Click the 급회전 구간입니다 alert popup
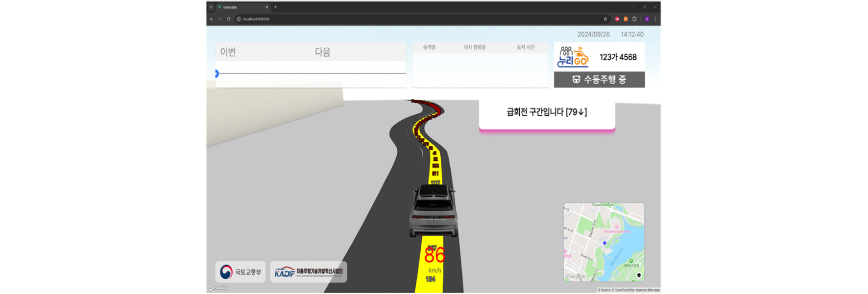 click(x=547, y=115)
